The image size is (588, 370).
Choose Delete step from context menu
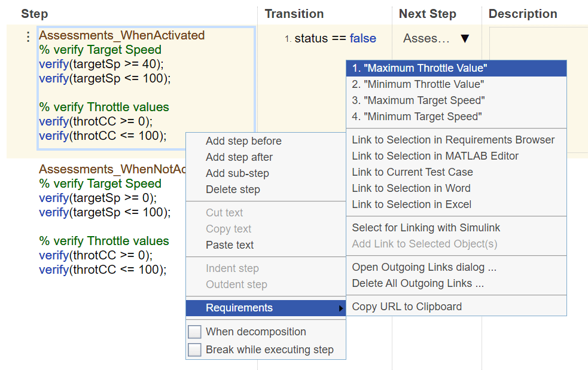(x=233, y=189)
